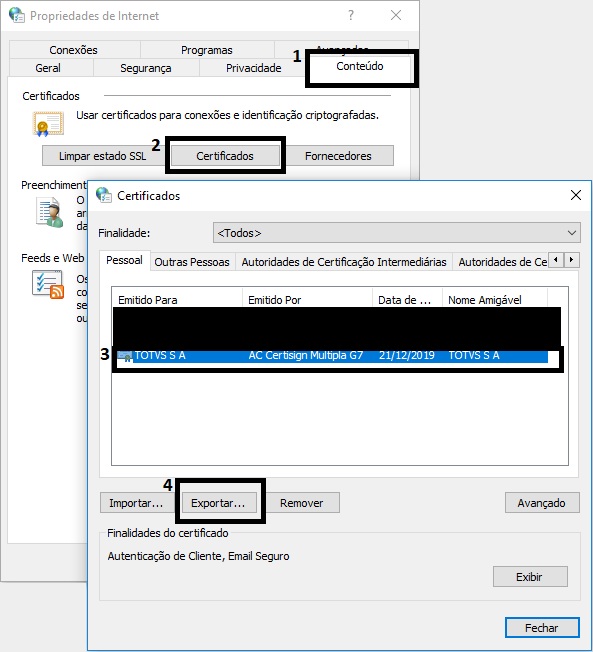Switch to the Outras Pessoas tab
The image size is (593, 652).
pos(192,262)
